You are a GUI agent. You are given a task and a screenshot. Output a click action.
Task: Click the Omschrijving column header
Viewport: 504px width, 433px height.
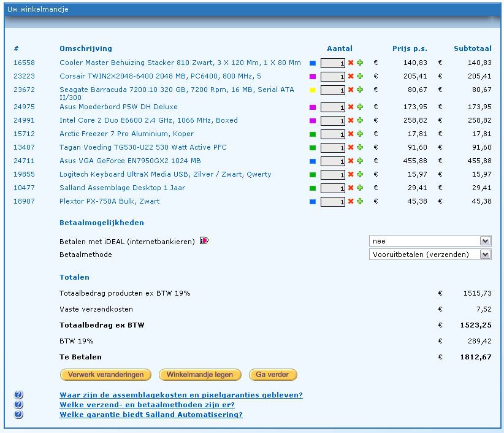(x=86, y=48)
